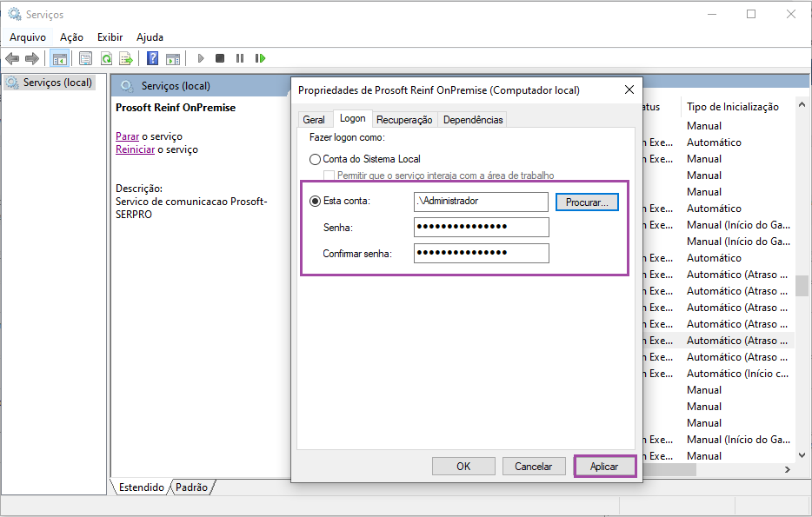The width and height of the screenshot is (812, 517).
Task: Click the Procurar... button
Action: coord(587,202)
